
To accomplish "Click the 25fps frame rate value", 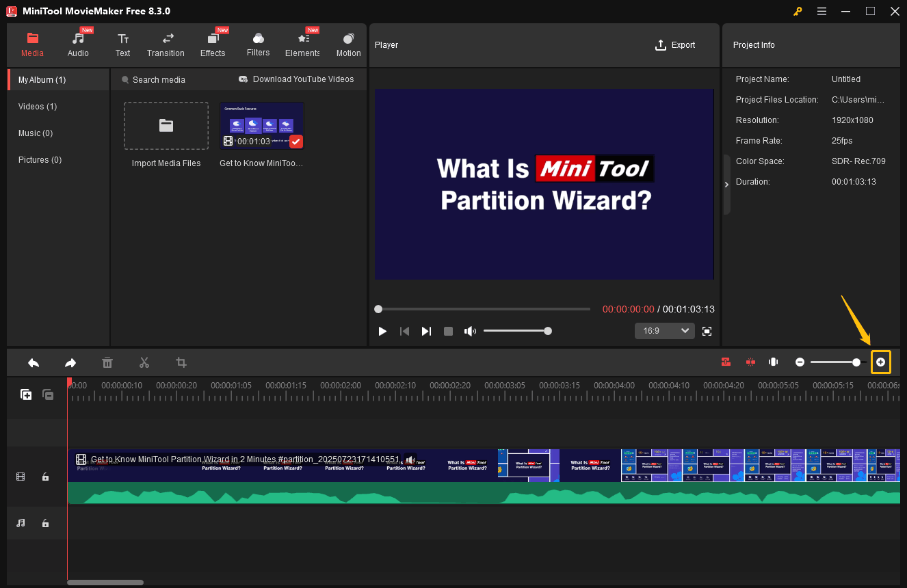I will 841,141.
